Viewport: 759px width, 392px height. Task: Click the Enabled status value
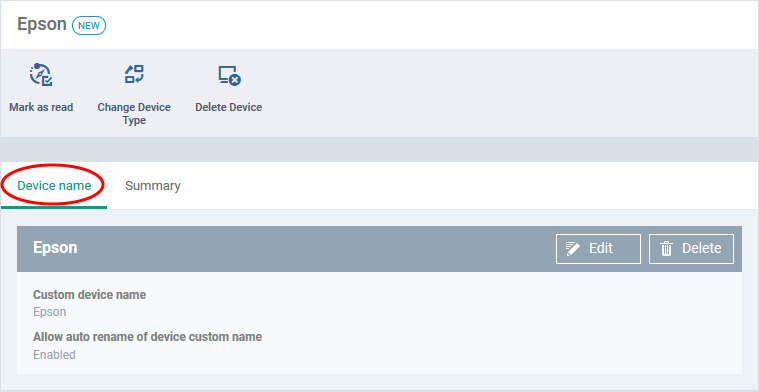(54, 355)
